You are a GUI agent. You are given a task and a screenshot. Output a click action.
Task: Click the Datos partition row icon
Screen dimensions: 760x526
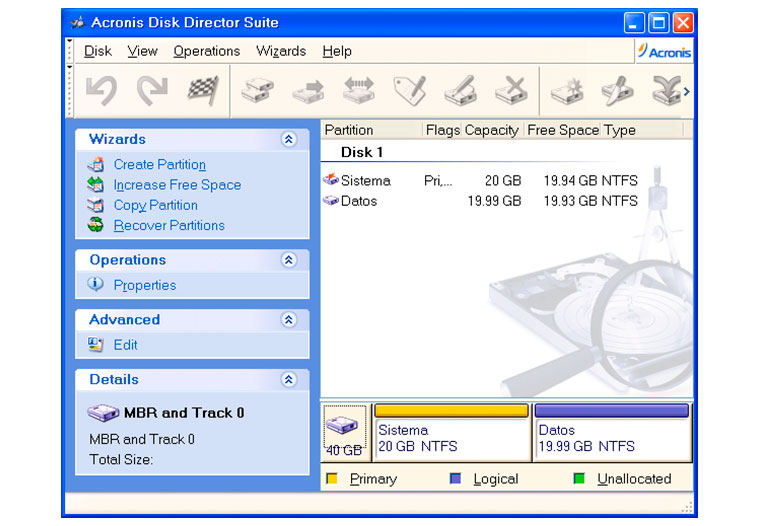tap(331, 200)
